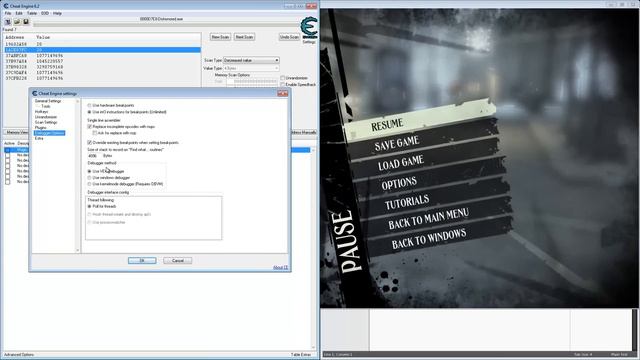Select Plugins in settings tree

click(40, 127)
